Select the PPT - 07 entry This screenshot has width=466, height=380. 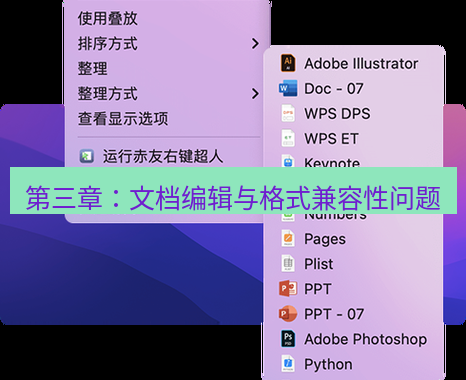[x=334, y=314]
